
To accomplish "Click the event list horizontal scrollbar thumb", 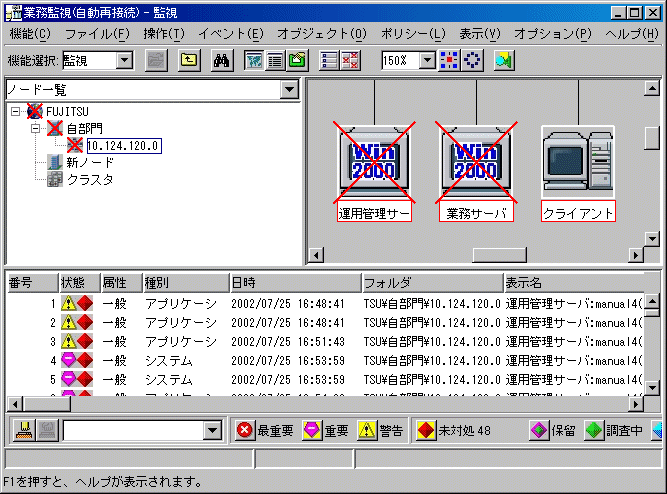I will (47, 404).
